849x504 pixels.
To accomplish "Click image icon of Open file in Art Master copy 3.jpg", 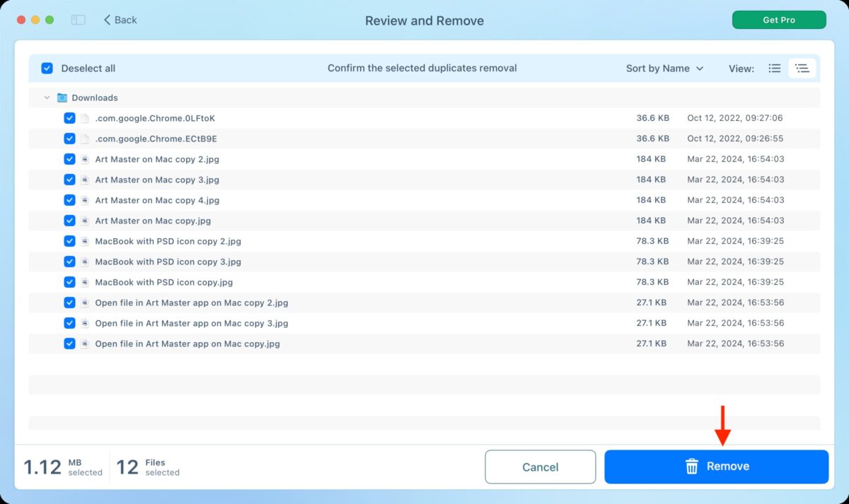I will (85, 324).
